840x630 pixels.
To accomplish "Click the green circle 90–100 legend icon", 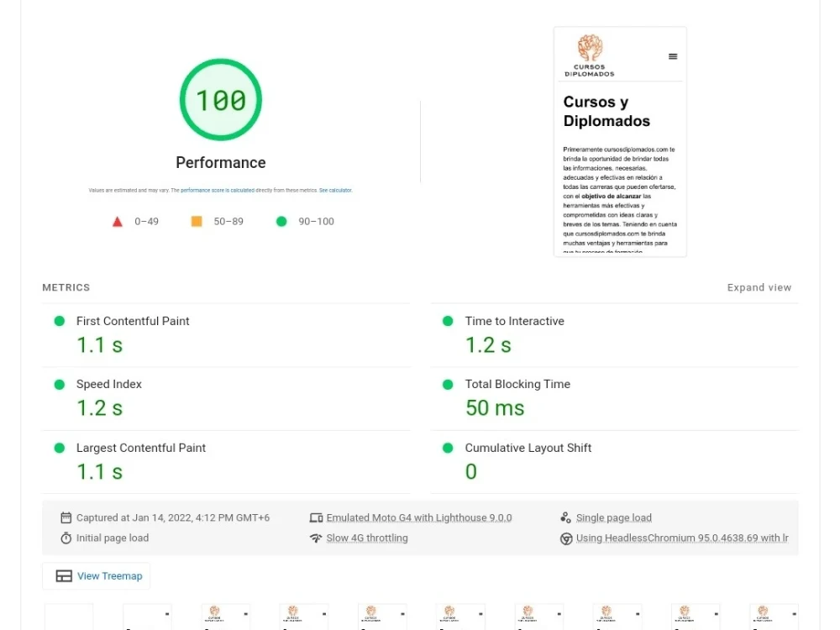I will pos(281,221).
